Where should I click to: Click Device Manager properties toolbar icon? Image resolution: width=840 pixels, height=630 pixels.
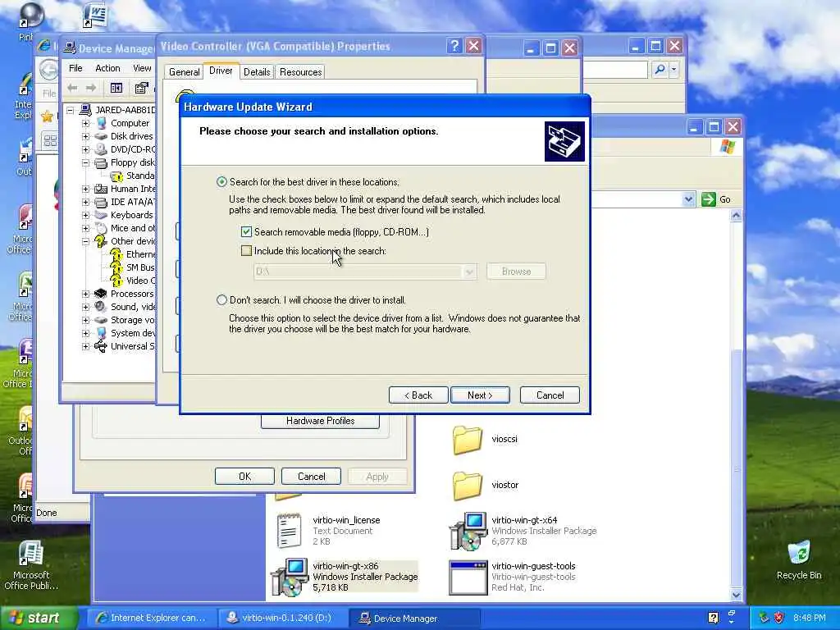pyautogui.click(x=141, y=88)
